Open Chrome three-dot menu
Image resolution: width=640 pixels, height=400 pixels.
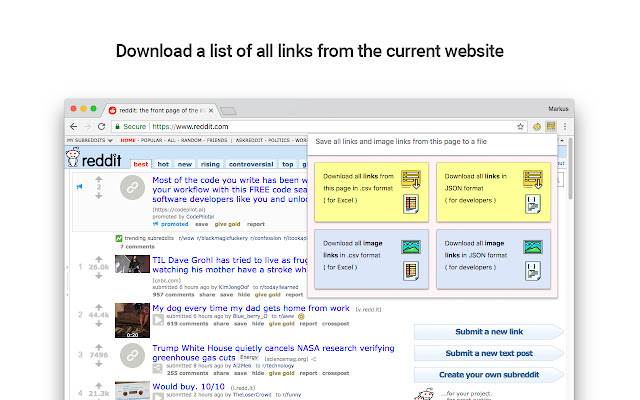pyautogui.click(x=565, y=127)
